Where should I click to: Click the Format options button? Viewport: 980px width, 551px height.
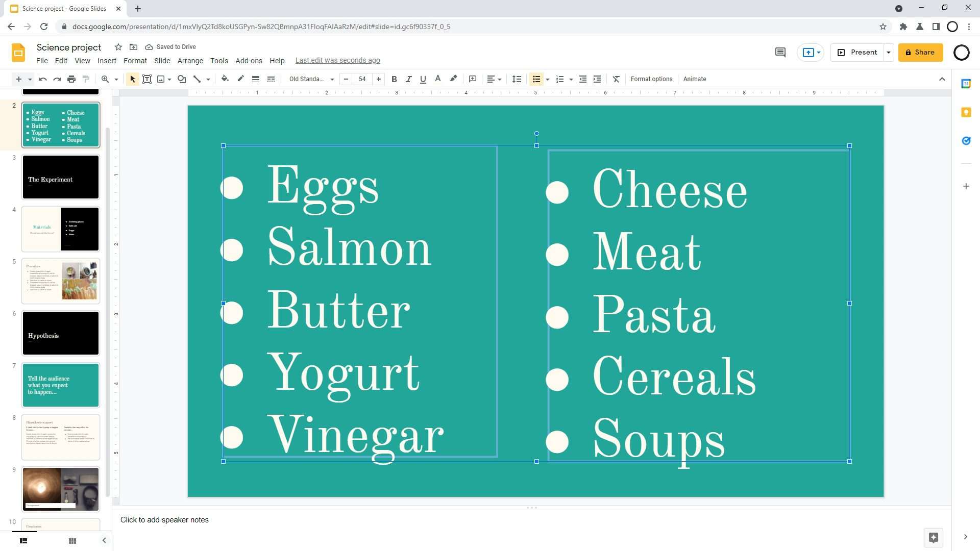[651, 79]
